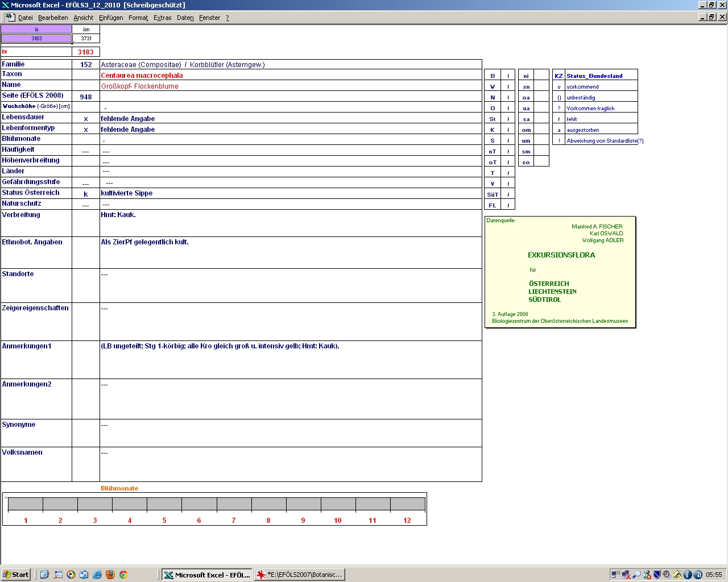Open Google Chrome from quick launch

pos(123,575)
